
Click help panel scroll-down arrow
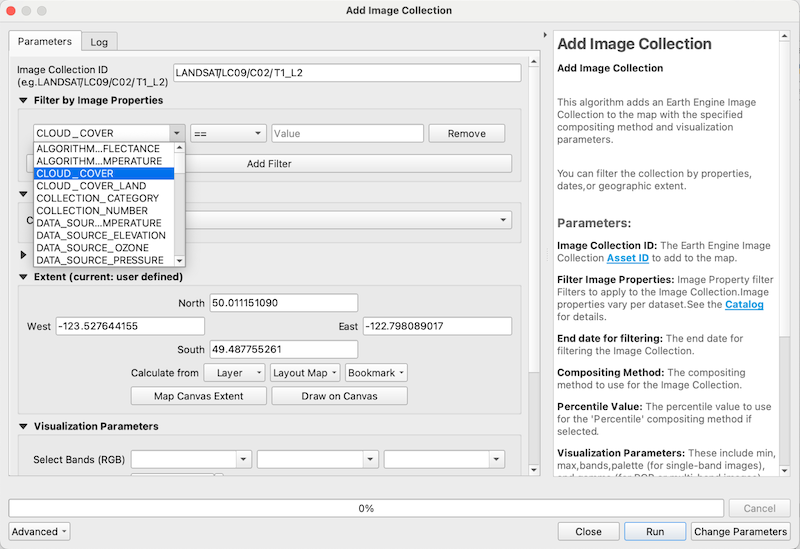785,470
